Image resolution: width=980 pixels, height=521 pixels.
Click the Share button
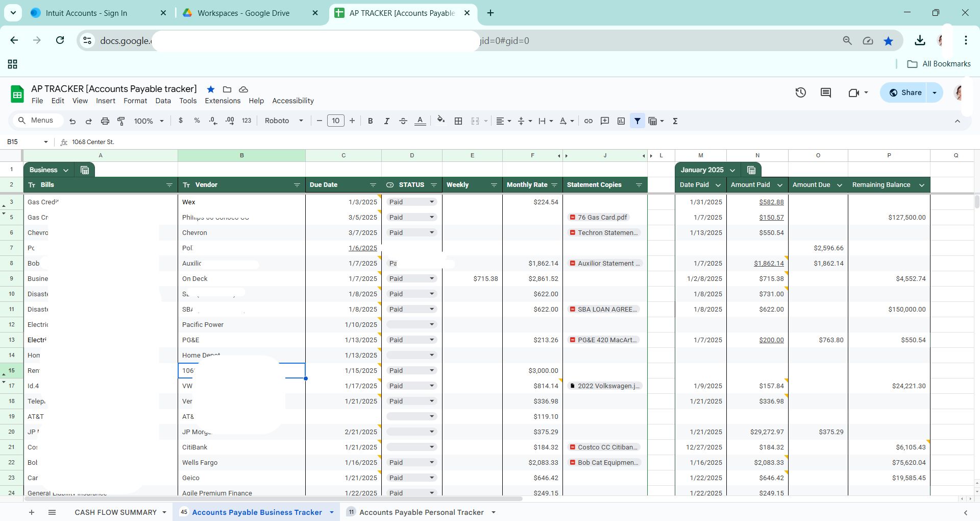click(x=905, y=92)
